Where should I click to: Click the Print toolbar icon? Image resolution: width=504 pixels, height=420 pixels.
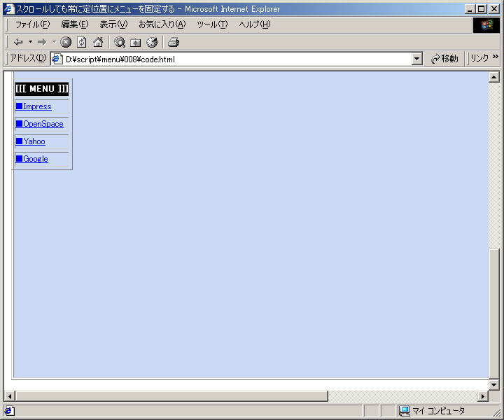point(174,42)
